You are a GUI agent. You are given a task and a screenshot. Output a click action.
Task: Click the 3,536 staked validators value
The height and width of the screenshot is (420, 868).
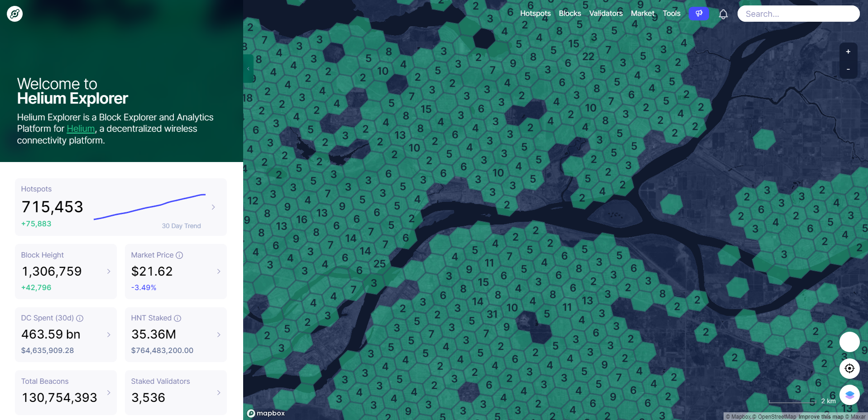coord(148,397)
